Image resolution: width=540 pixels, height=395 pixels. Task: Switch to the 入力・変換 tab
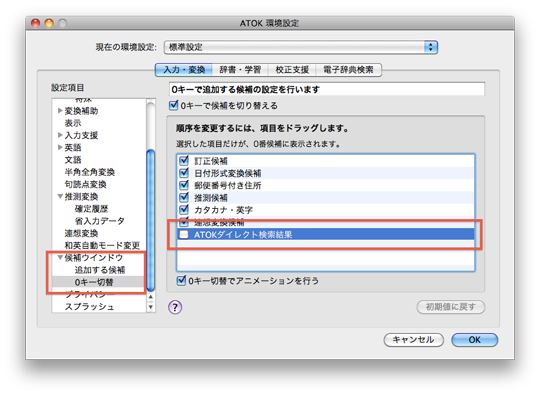pos(184,70)
